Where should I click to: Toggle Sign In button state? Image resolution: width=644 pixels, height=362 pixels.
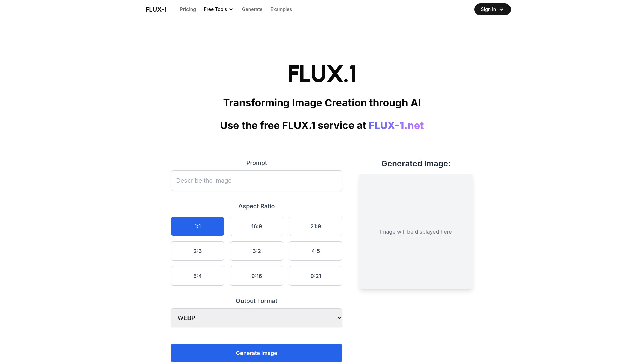coord(492,9)
